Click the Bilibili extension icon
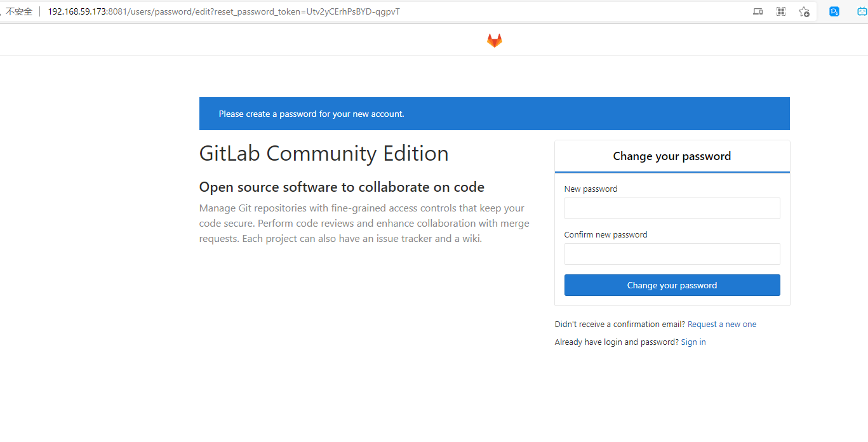This screenshot has width=868, height=442. point(862,11)
